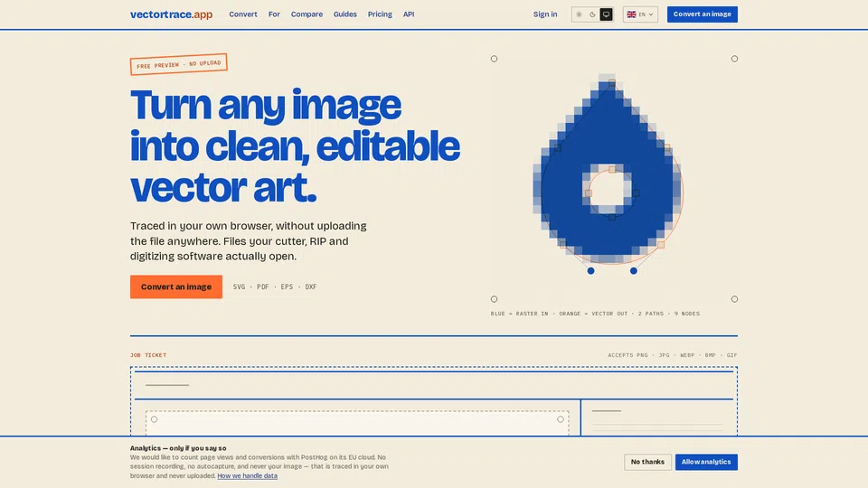Click the "Turn any image" headline
Image resolution: width=868 pixels, height=488 pixels.
point(266,104)
